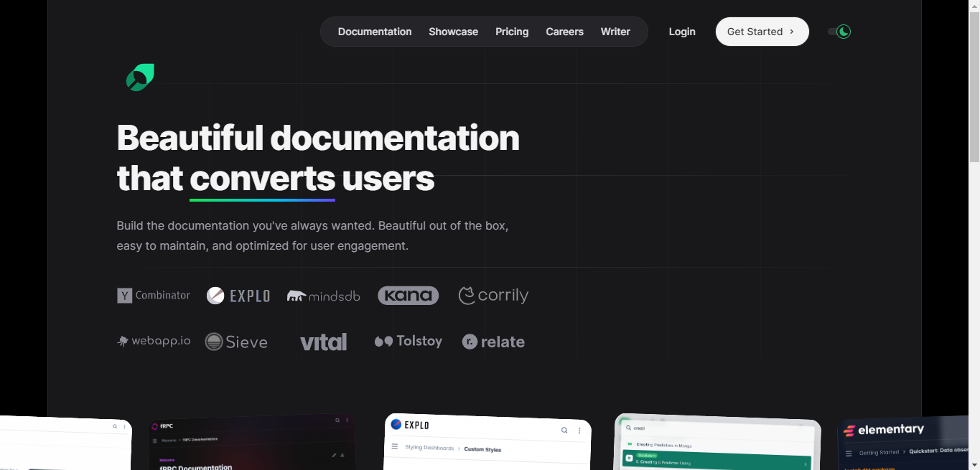980x470 pixels.
Task: Open the relate logo
Action: [494, 342]
